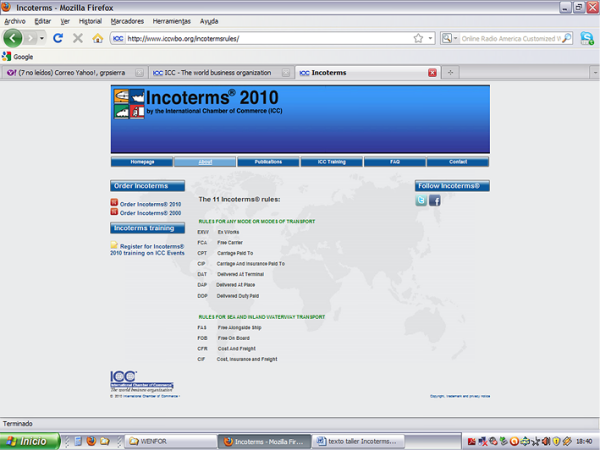This screenshot has height=450, width=600.
Task: Open the back/forward history dropdown arrow
Action: tap(41, 38)
